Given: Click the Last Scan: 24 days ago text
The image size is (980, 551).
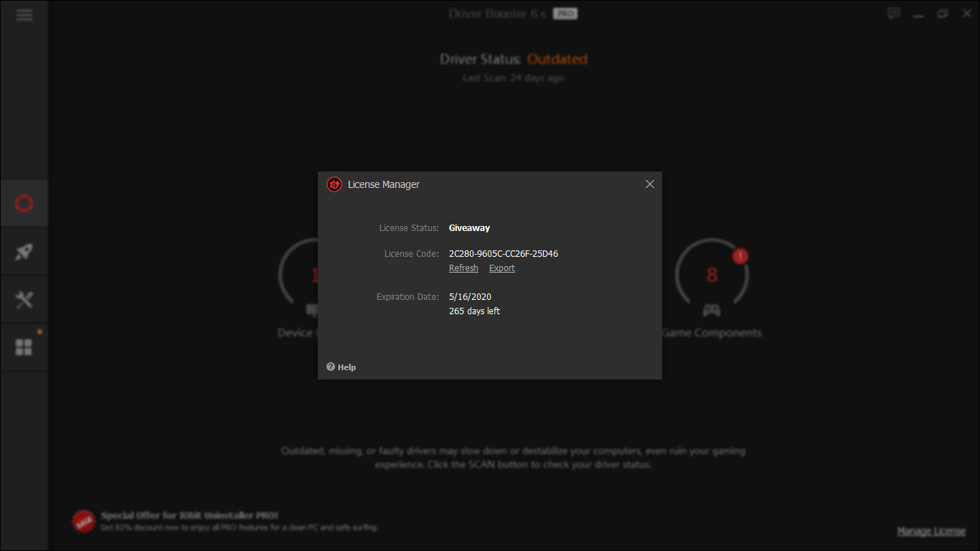Looking at the screenshot, I should tap(513, 78).
